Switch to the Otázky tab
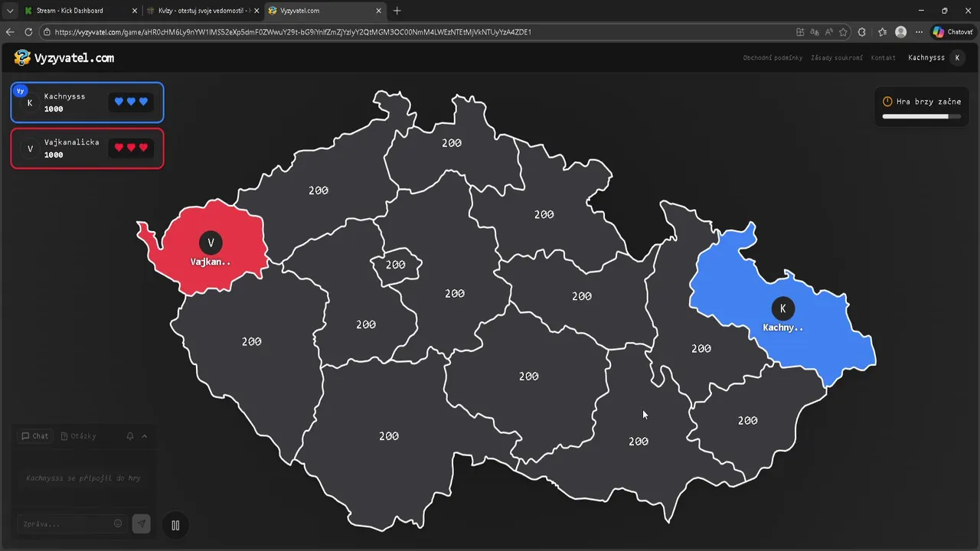This screenshot has height=551, width=980. (x=79, y=436)
